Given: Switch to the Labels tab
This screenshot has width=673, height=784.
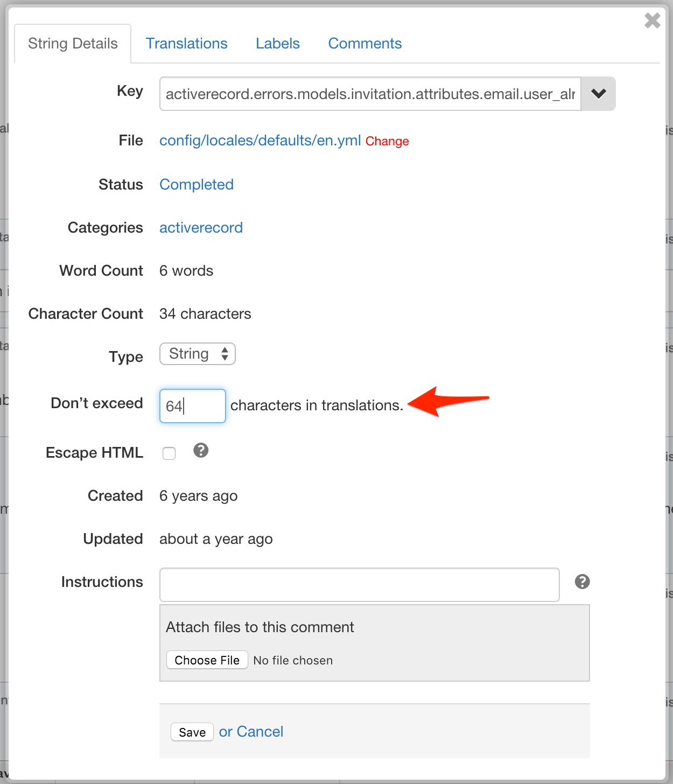Looking at the screenshot, I should coord(277,44).
